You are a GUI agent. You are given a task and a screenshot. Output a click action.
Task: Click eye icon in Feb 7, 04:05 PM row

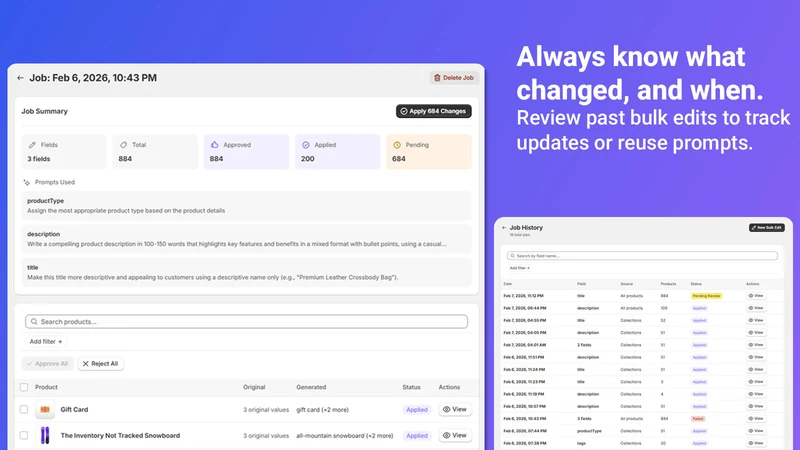click(751, 333)
